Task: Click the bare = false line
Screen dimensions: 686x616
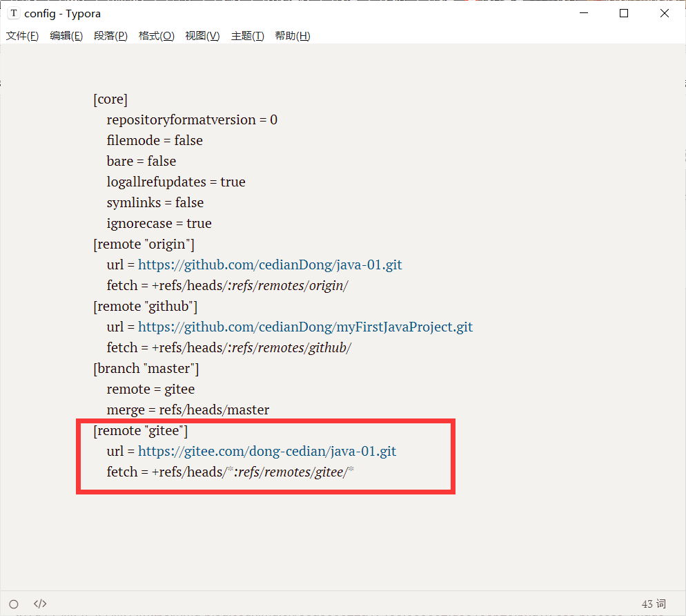Action: (141, 161)
